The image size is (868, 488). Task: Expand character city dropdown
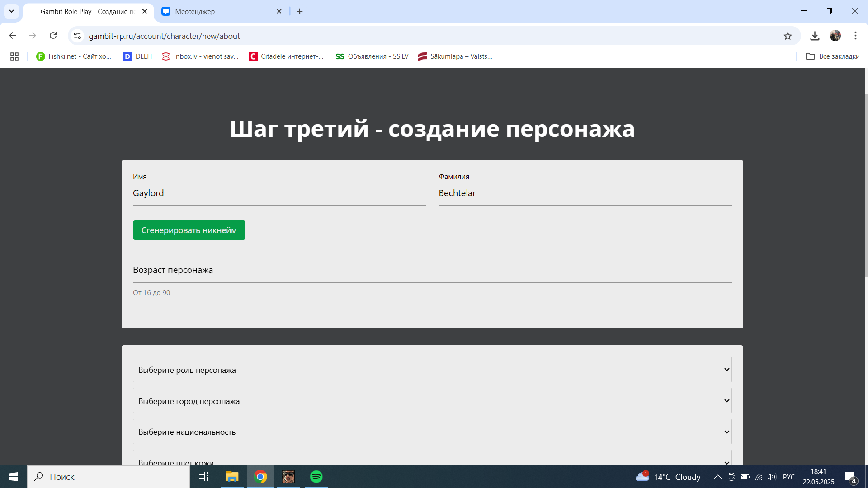pos(432,401)
